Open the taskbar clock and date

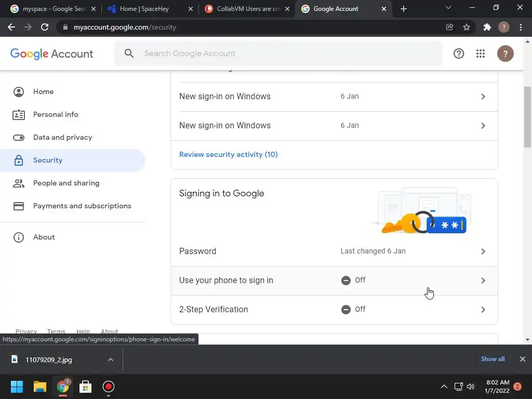(497, 387)
